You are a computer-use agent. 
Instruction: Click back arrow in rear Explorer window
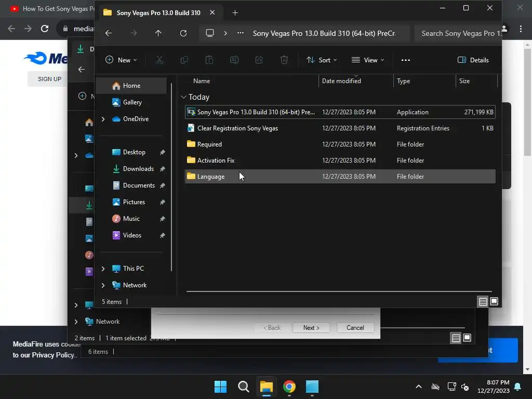(82, 69)
